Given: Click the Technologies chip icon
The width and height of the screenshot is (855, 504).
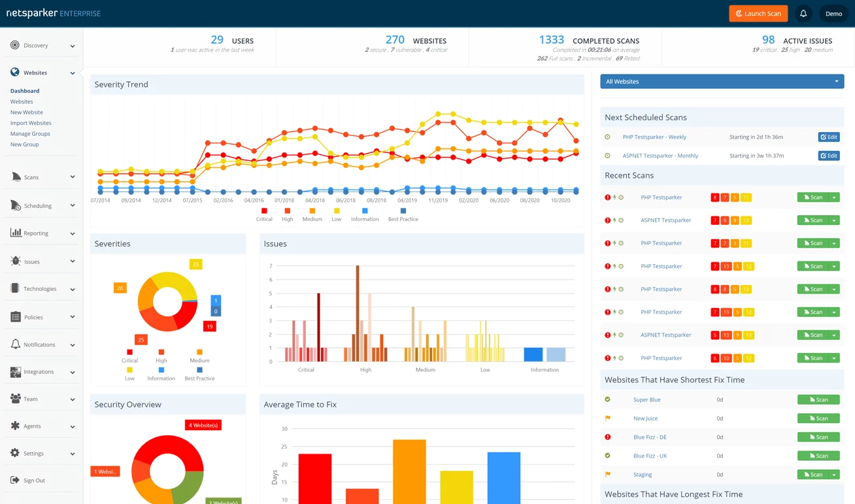Looking at the screenshot, I should [15, 288].
